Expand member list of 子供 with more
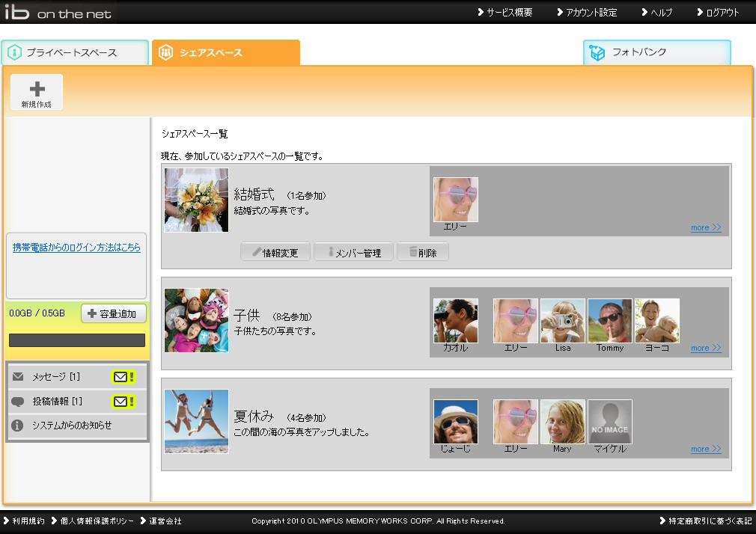This screenshot has height=534, width=756. pyautogui.click(x=705, y=348)
